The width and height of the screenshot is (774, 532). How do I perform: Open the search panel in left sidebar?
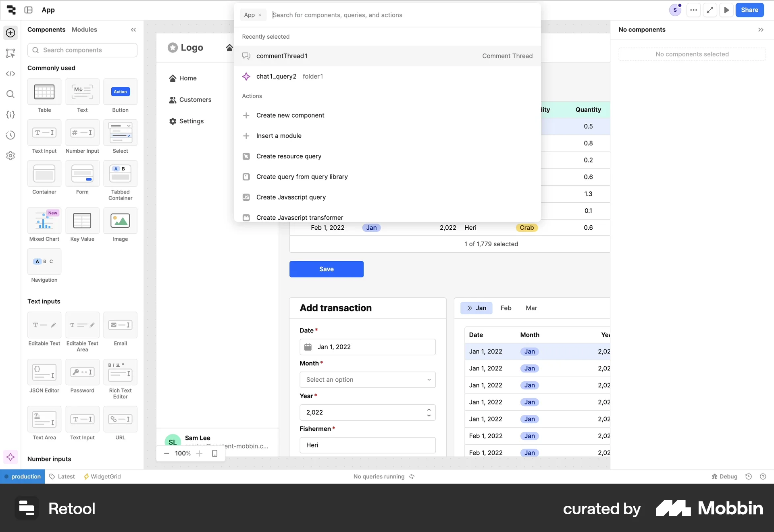click(10, 94)
